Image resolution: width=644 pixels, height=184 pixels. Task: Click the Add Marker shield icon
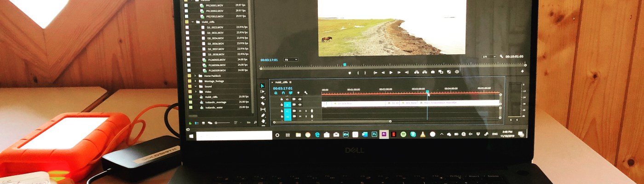coord(350,72)
